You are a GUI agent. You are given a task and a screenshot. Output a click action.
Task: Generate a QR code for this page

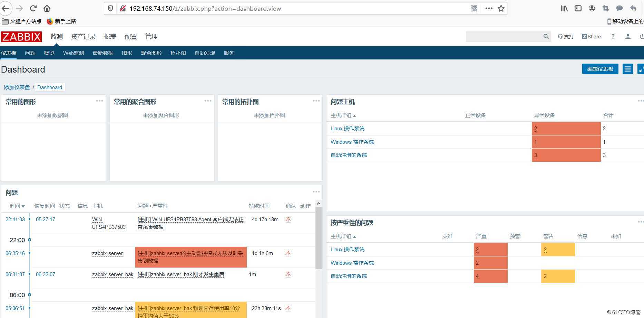coord(474,8)
